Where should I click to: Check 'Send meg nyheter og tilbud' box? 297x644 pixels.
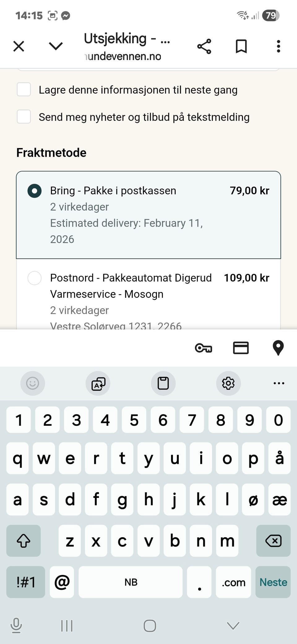(24, 117)
